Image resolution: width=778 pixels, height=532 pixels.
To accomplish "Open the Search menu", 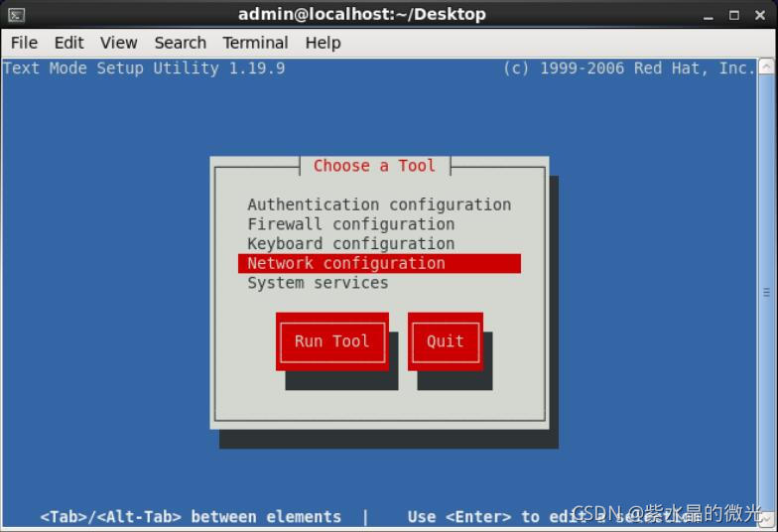I will click(x=181, y=44).
